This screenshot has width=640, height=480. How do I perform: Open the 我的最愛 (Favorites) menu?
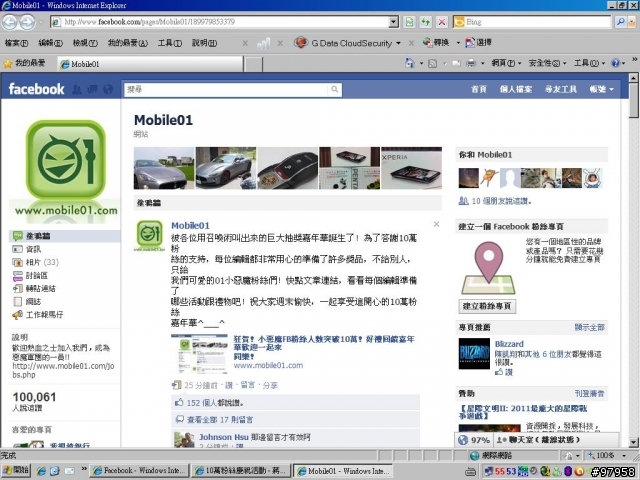tap(128, 43)
